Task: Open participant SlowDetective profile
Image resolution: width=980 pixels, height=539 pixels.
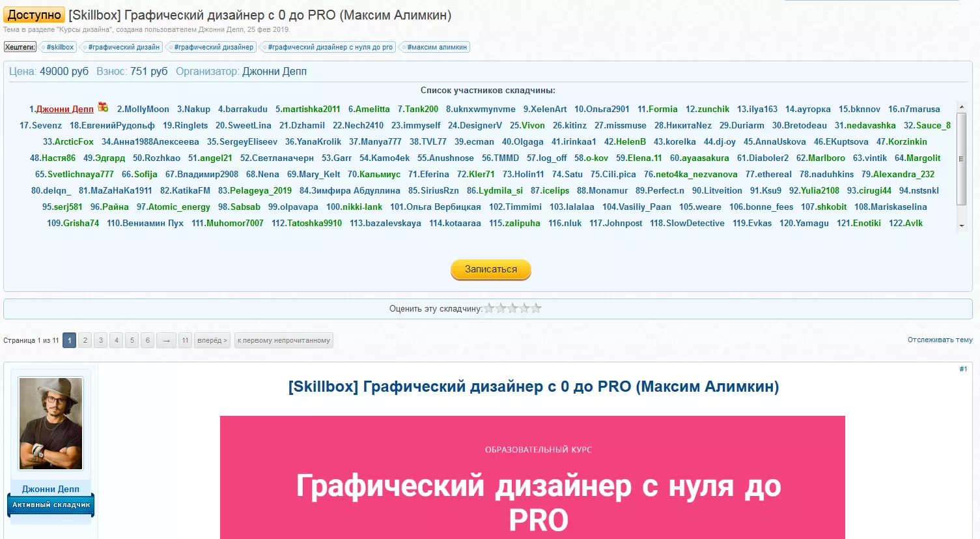Action: (695, 223)
